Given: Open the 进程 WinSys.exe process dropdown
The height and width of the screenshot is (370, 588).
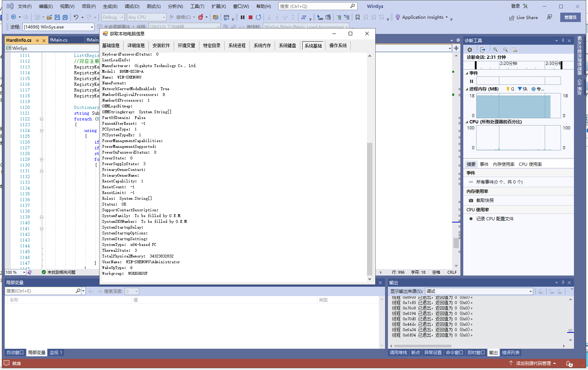Looking at the screenshot, I should pyautogui.click(x=58, y=27).
